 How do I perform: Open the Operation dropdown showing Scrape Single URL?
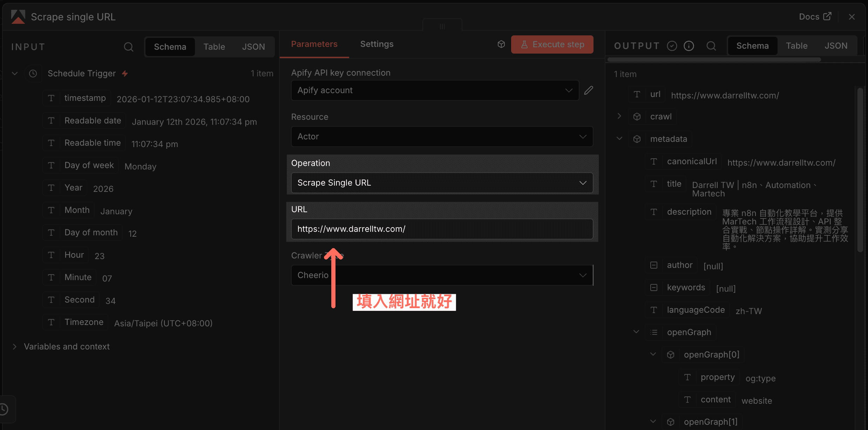click(442, 182)
